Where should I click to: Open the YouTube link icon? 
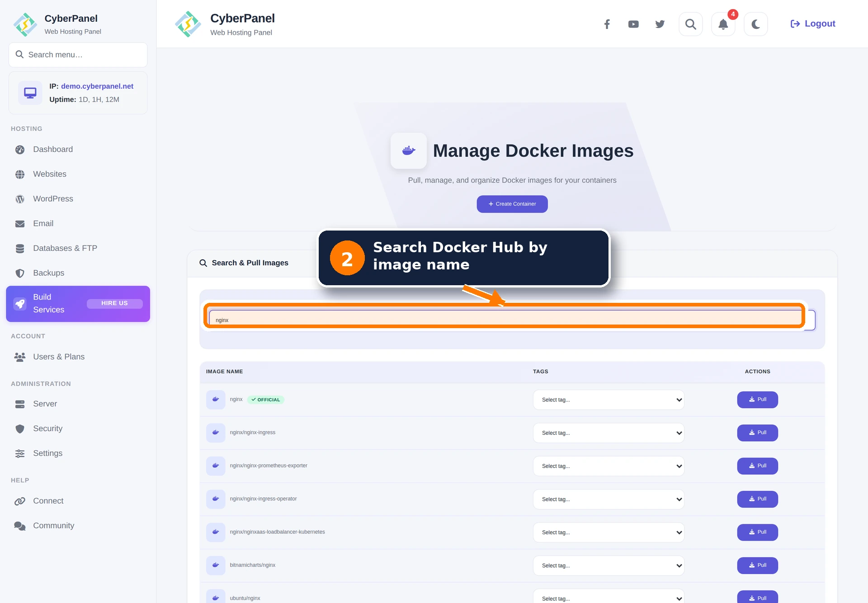pos(633,24)
